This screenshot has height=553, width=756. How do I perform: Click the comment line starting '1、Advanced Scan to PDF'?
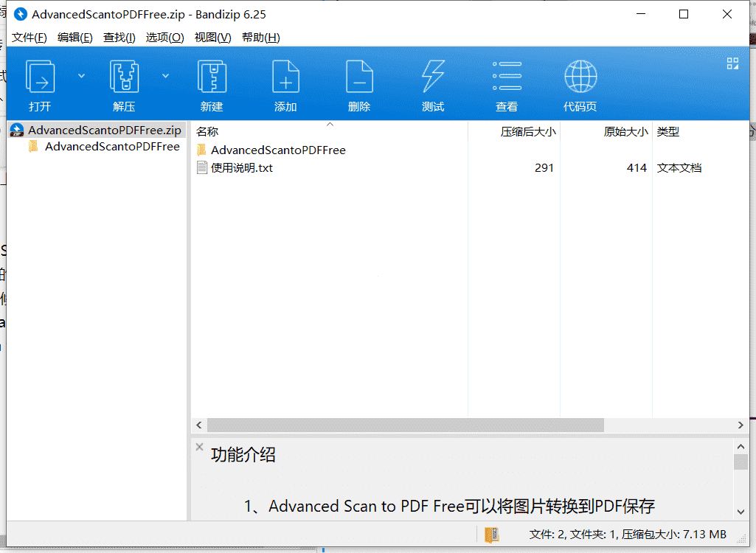[449, 507]
